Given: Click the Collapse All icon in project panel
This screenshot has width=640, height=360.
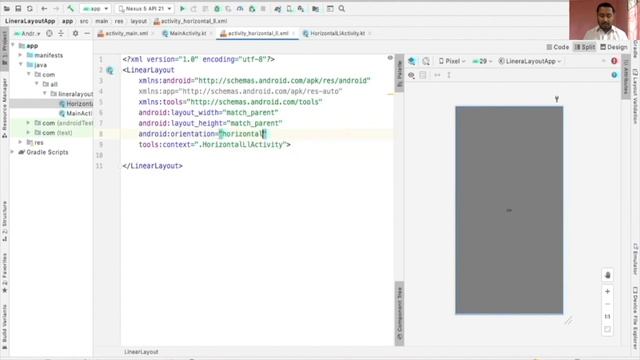Looking at the screenshot, I should [61, 33].
